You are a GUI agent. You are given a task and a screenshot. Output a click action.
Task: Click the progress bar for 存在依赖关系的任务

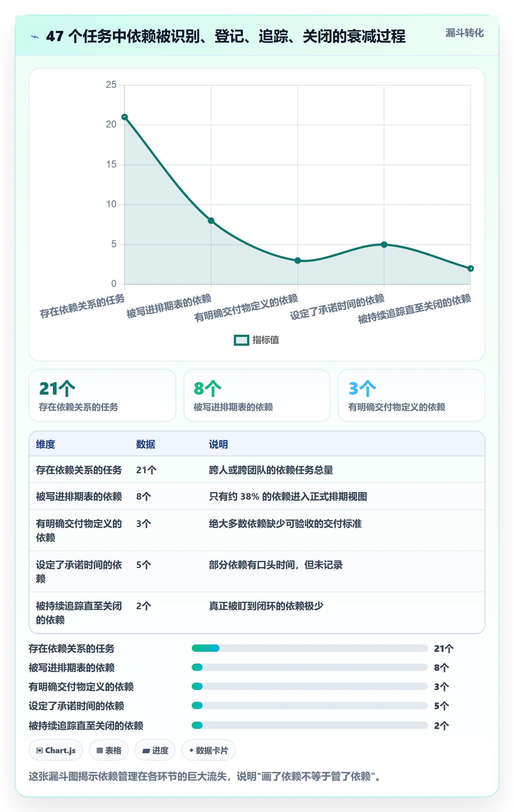tap(310, 648)
